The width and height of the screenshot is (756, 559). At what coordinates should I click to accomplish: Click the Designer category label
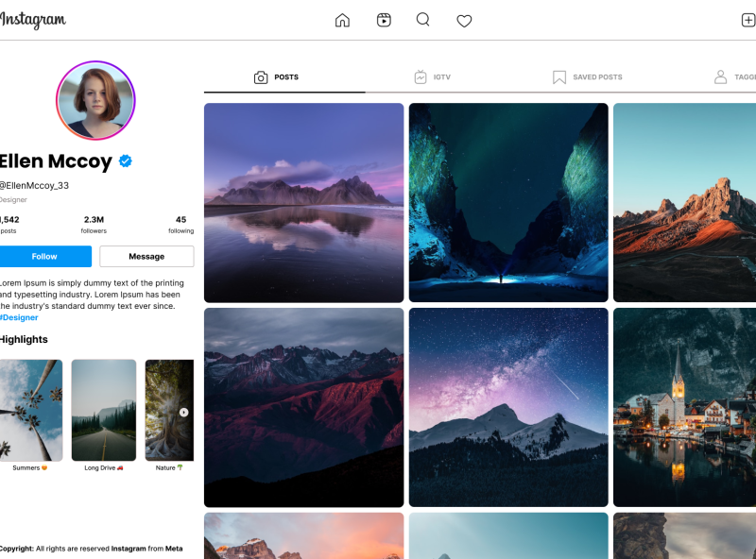[x=13, y=199]
